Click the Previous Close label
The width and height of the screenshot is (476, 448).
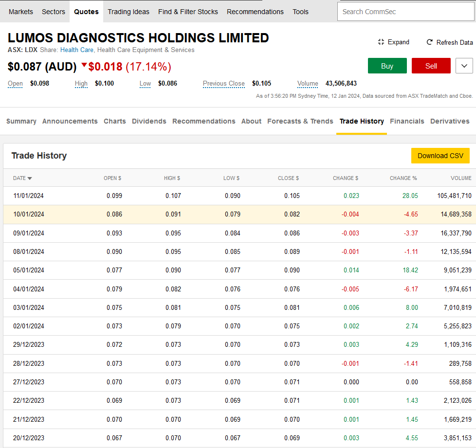tap(224, 83)
